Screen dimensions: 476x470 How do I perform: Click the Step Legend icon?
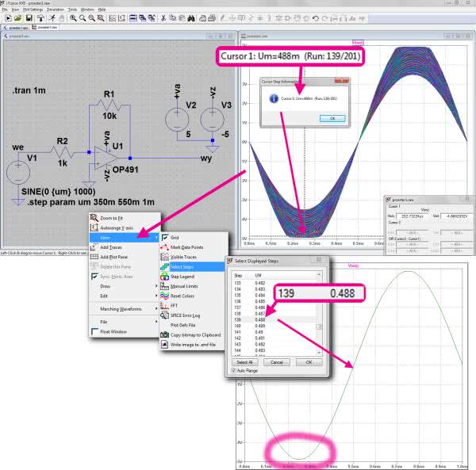(x=164, y=276)
